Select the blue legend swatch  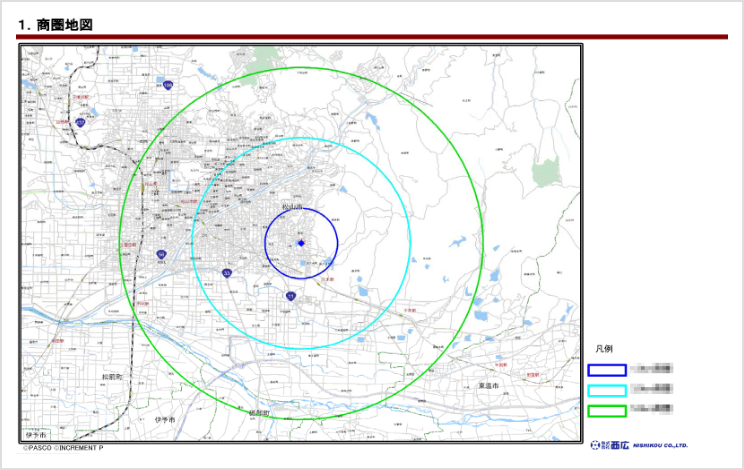pos(607,370)
